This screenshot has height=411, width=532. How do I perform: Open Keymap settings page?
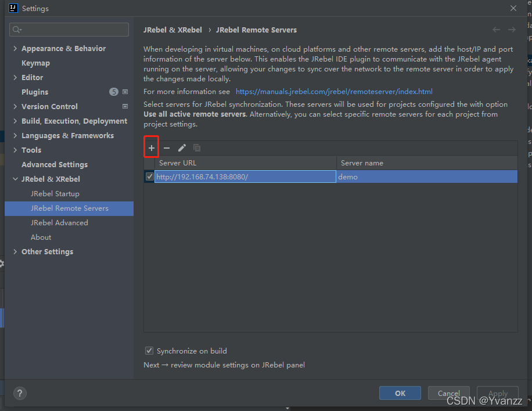coord(35,63)
